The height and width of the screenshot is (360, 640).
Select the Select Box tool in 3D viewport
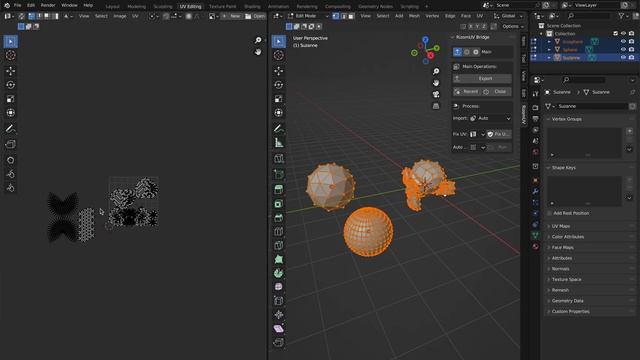(x=279, y=41)
